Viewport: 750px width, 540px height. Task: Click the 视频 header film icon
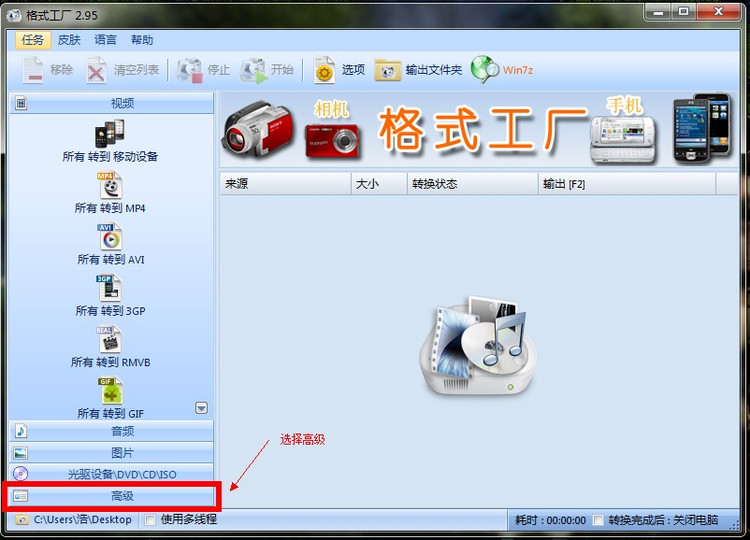(x=21, y=103)
